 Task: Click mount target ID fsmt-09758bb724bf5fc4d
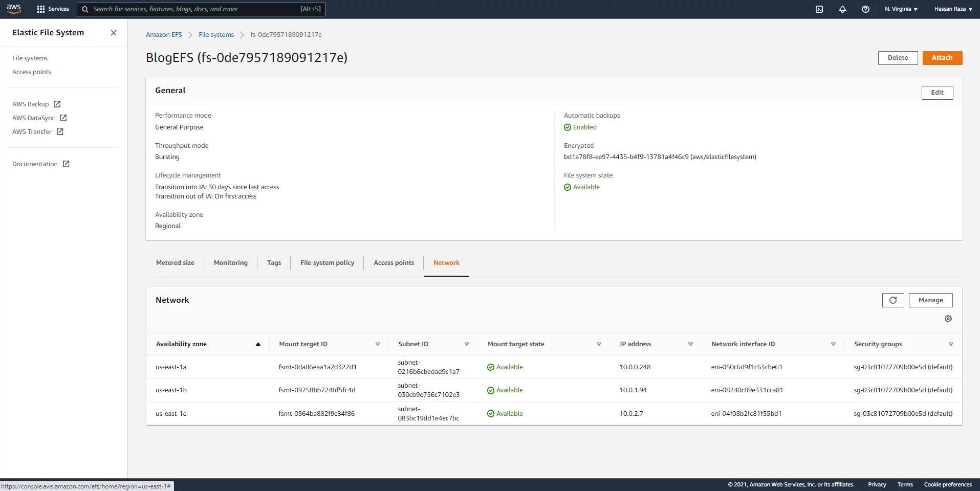tap(317, 390)
